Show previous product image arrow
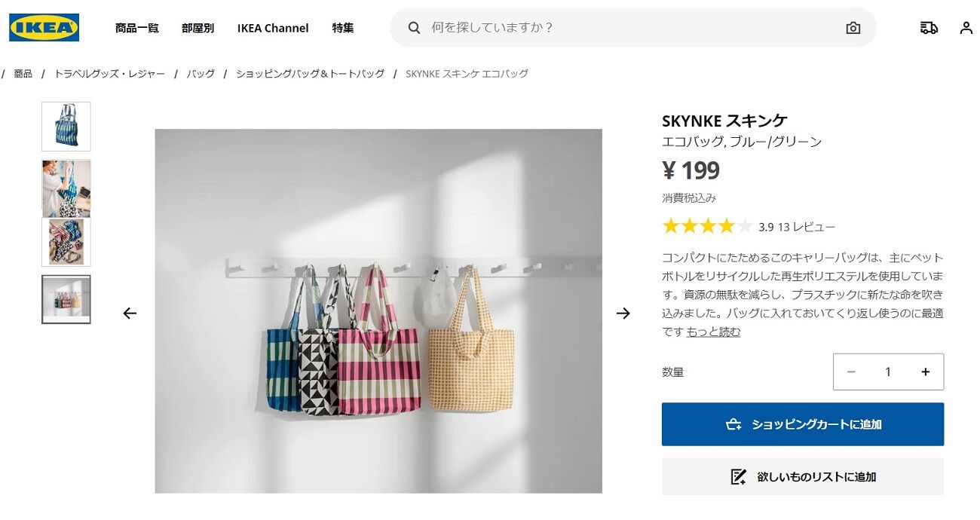The width and height of the screenshot is (980, 520). [x=130, y=313]
